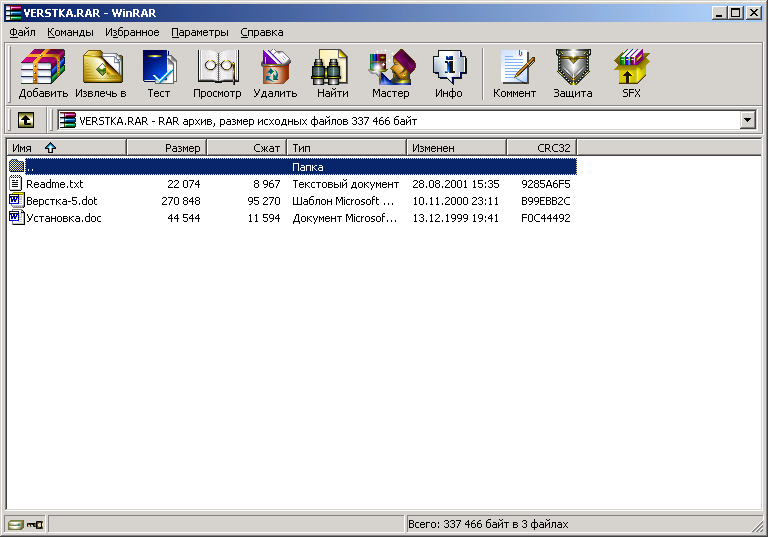Image resolution: width=768 pixels, height=537 pixels.
Task: Click the Установка.doc Word document icon
Action: click(x=16, y=217)
